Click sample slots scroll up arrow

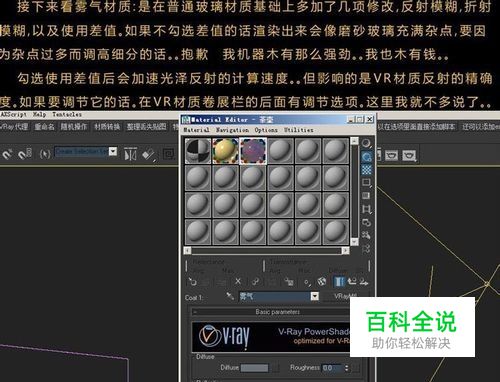pos(354,141)
